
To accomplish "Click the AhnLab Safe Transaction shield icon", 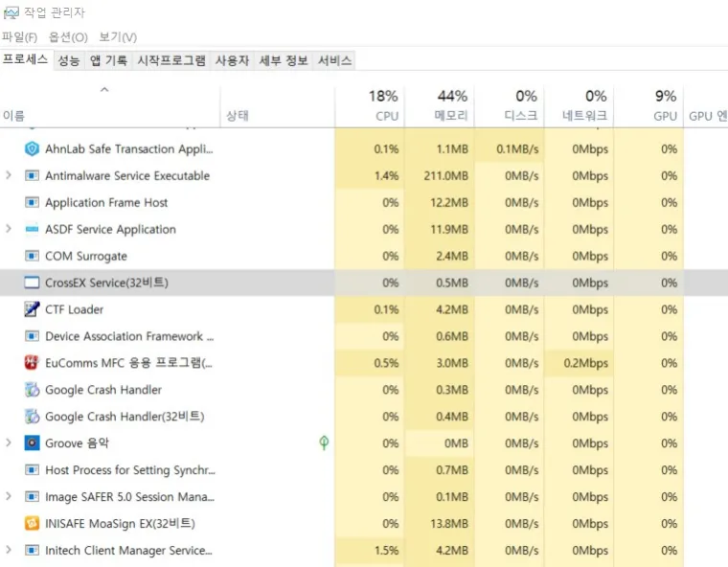I will coord(32,148).
